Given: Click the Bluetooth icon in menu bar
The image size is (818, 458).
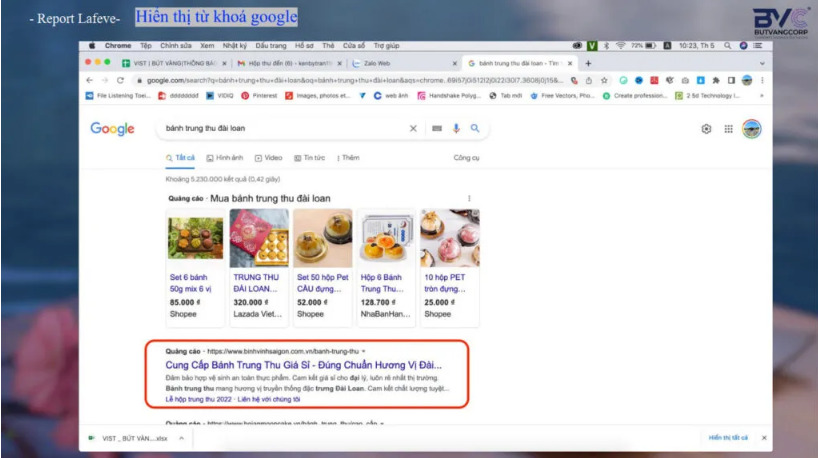Looking at the screenshot, I should coord(606,46).
